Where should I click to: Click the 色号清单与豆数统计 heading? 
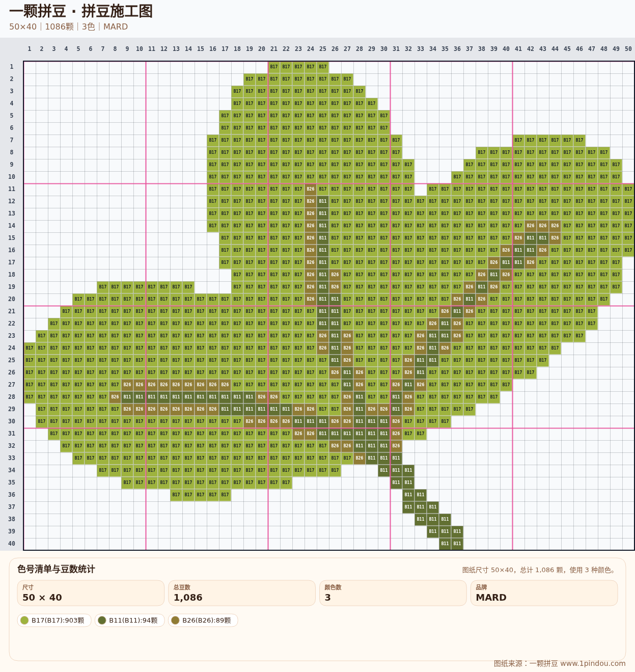click(56, 569)
